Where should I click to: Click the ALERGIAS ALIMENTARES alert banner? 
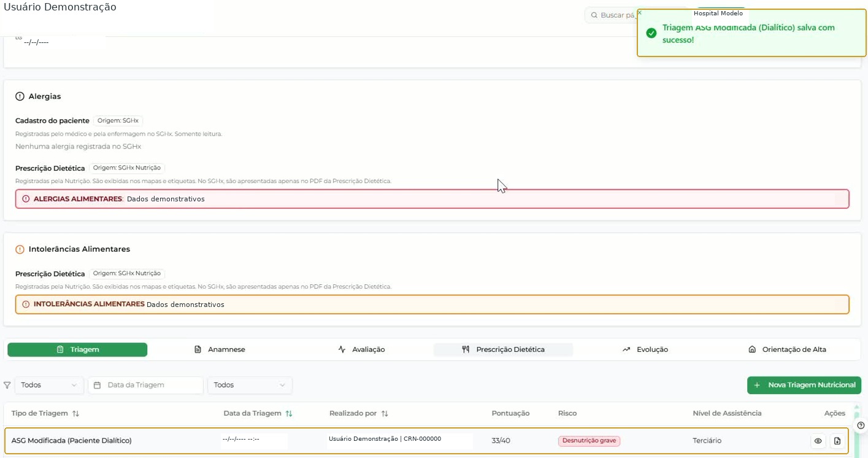(x=432, y=199)
